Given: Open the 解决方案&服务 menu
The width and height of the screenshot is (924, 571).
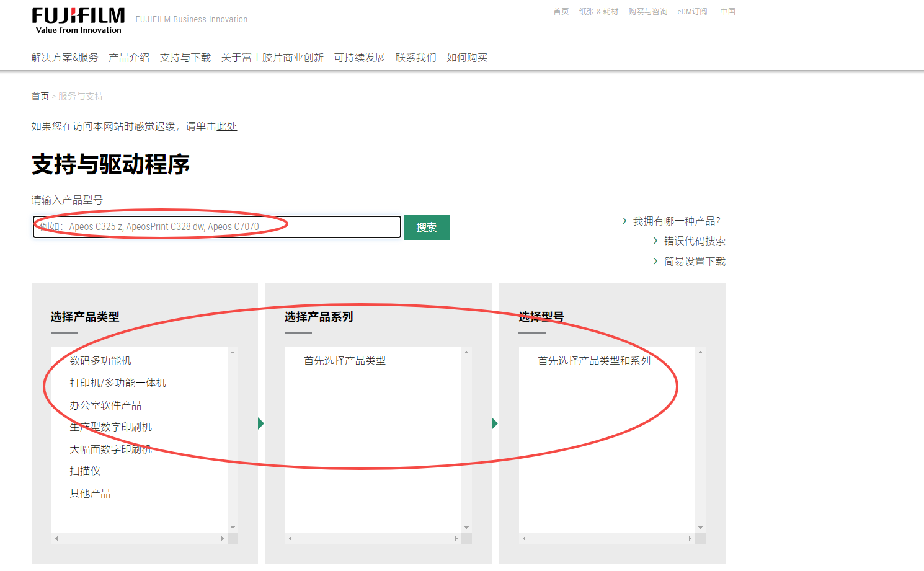Looking at the screenshot, I should [x=64, y=58].
